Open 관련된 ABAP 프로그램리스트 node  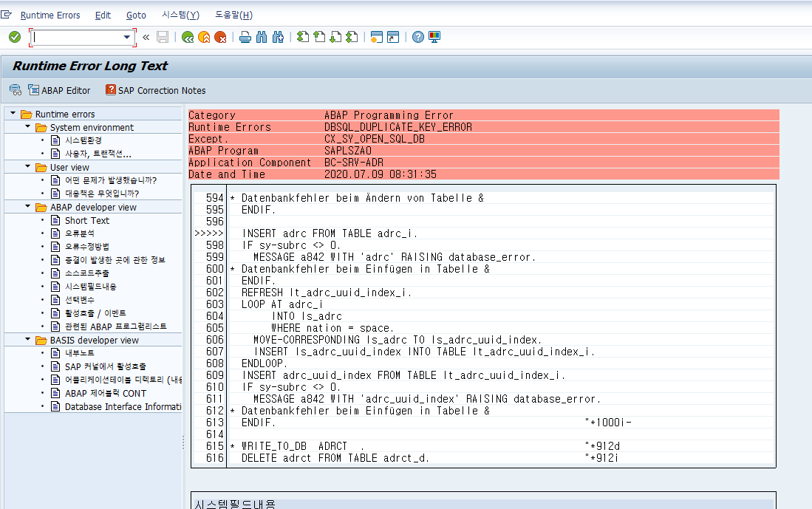tap(115, 327)
